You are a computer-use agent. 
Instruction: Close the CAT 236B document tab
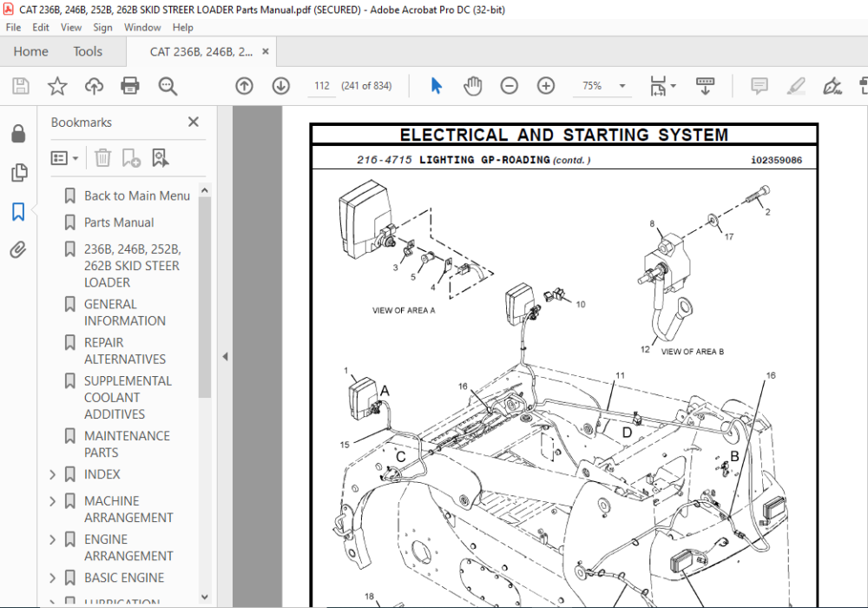266,51
